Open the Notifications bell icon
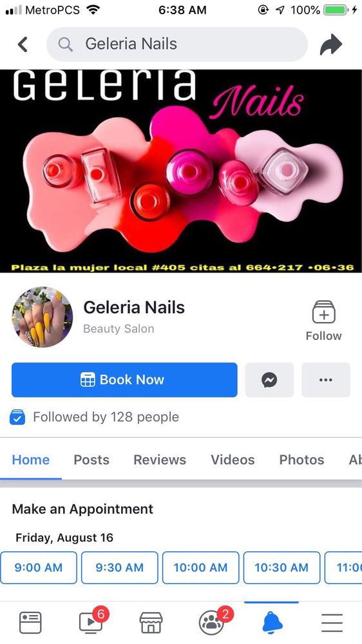 tap(272, 623)
